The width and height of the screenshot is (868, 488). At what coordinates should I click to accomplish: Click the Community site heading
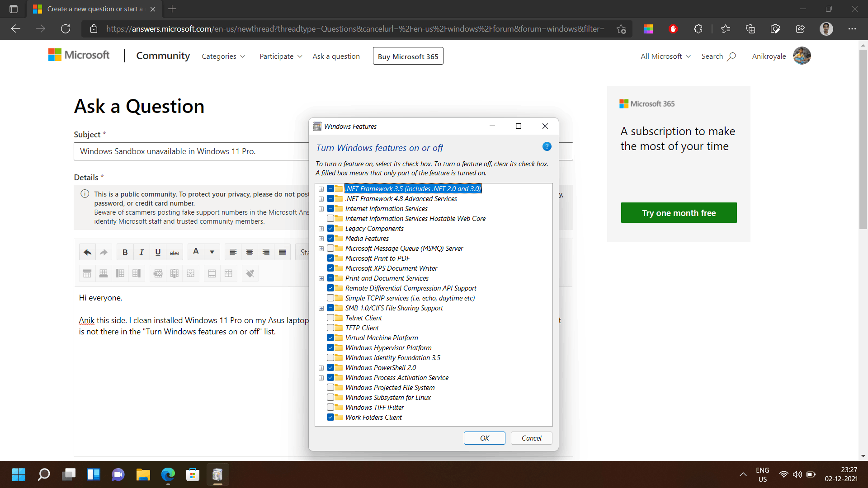[163, 56]
